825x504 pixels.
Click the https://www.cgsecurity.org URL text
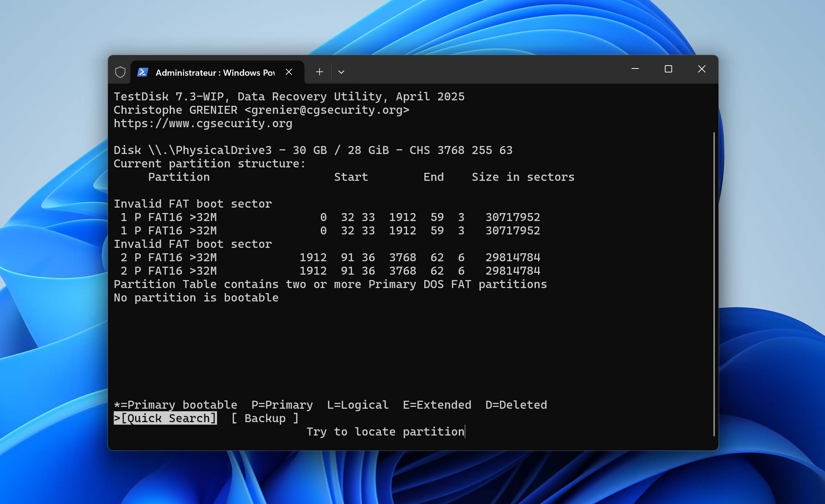pyautogui.click(x=203, y=124)
